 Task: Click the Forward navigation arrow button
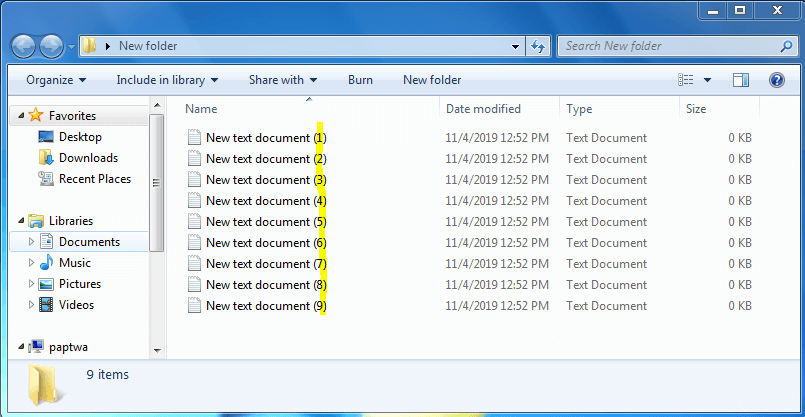coord(52,46)
